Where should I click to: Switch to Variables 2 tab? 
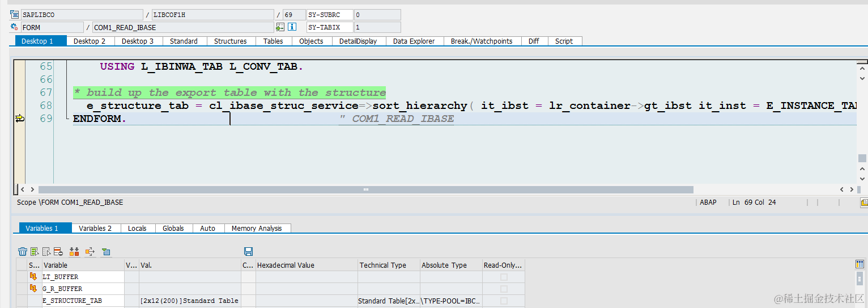(x=95, y=228)
